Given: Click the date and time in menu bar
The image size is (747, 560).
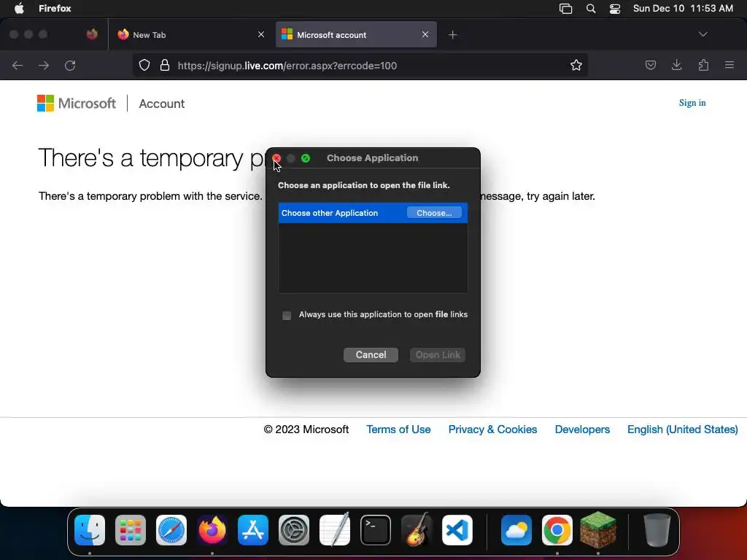Looking at the screenshot, I should [x=683, y=9].
